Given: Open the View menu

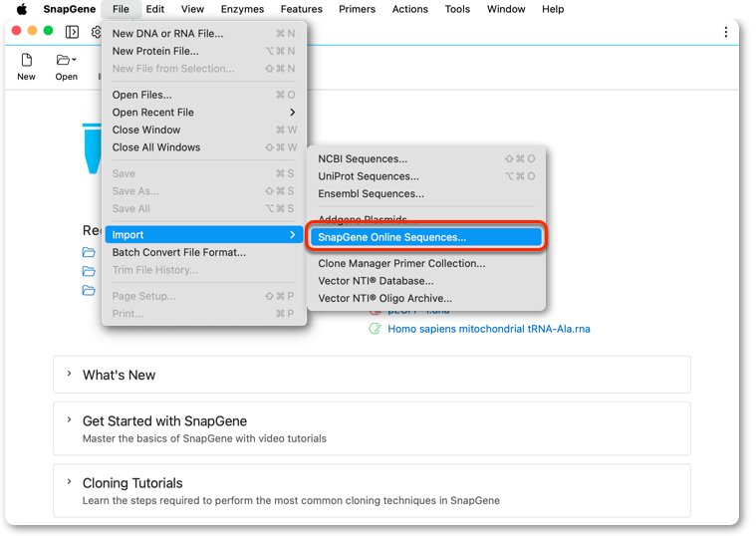Looking at the screenshot, I should [x=192, y=9].
